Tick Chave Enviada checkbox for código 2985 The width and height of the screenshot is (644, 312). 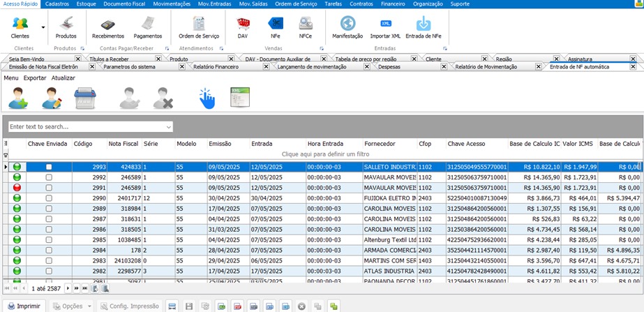(48, 239)
